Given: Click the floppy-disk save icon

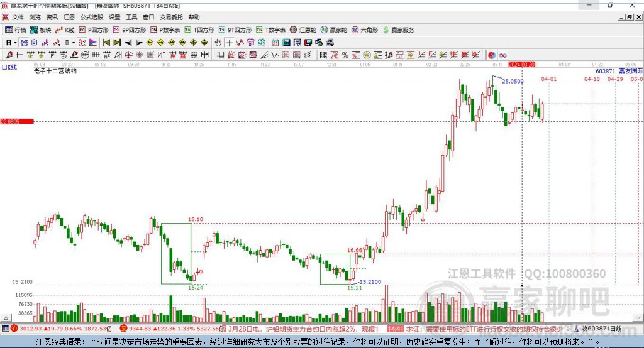Looking at the screenshot, I should point(308,43).
